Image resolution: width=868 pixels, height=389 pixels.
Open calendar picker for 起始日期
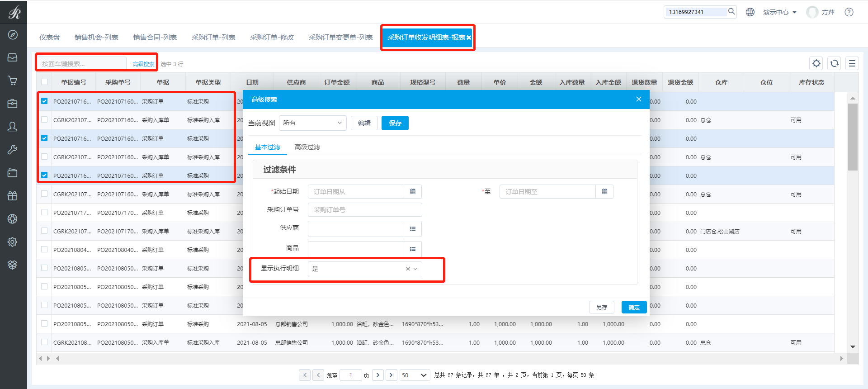[413, 192]
